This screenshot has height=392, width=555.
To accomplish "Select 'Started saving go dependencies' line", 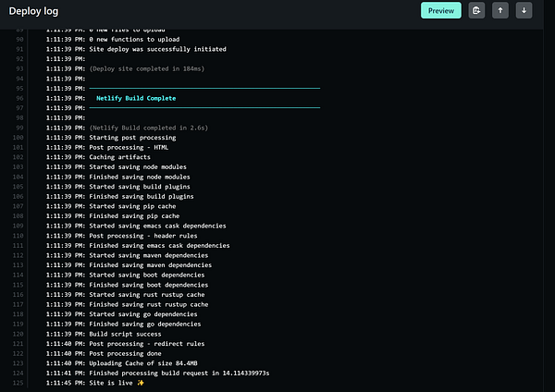I will (x=143, y=314).
